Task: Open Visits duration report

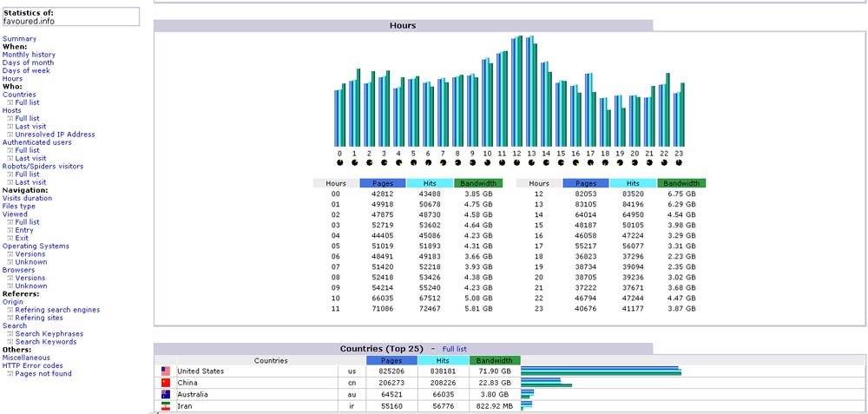Action: (x=27, y=198)
